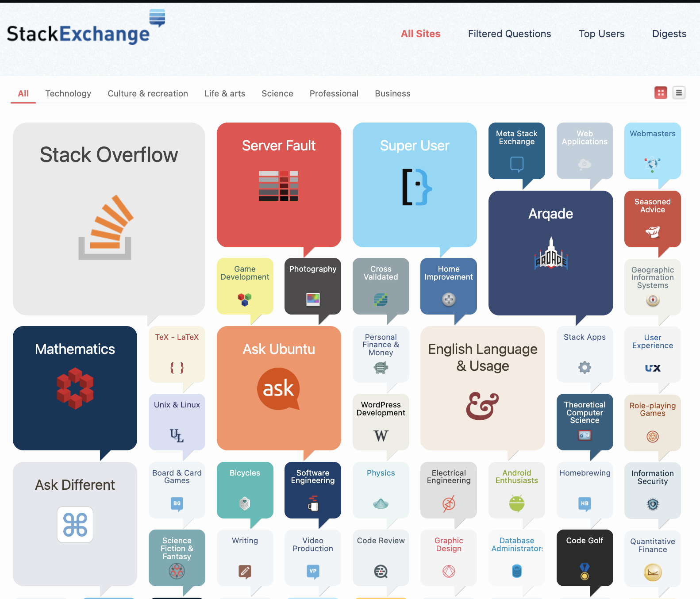Go to StackExchange home via logo
The height and width of the screenshot is (599, 700).
tap(86, 27)
